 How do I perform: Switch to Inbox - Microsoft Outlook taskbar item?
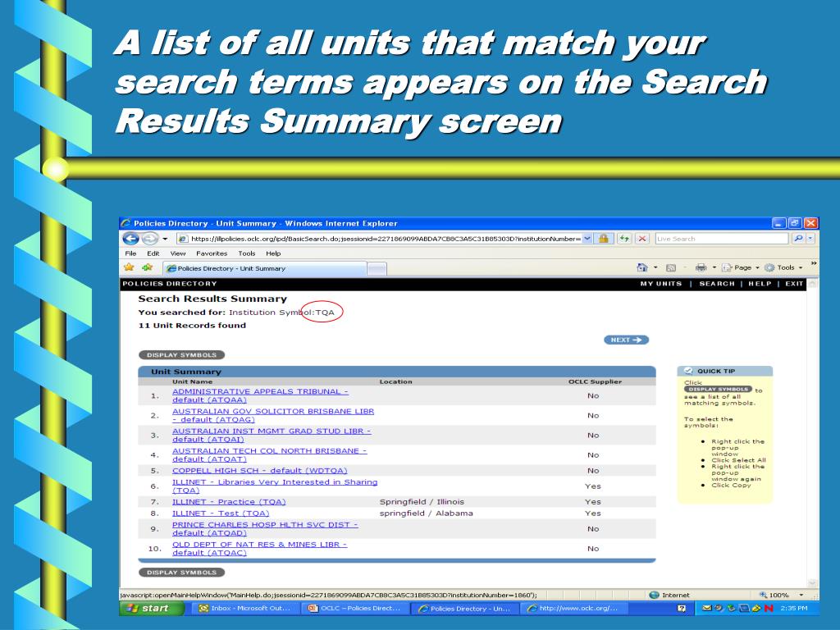coord(244,608)
